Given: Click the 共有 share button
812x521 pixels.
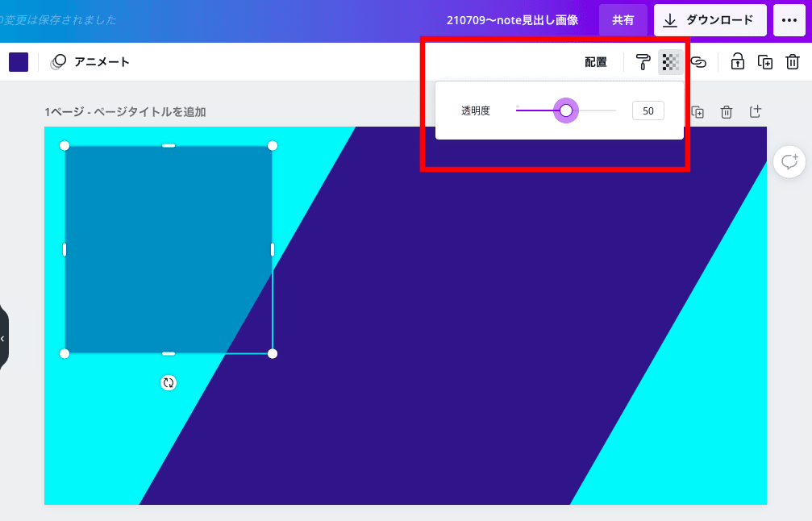Looking at the screenshot, I should click(623, 20).
